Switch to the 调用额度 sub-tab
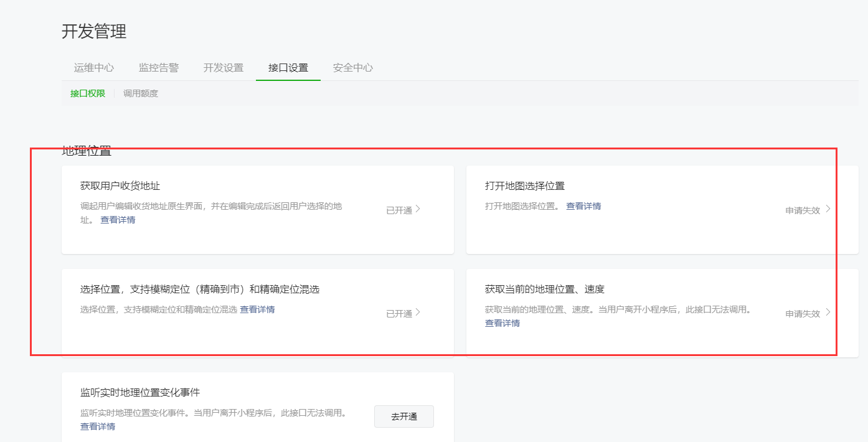The image size is (868, 442). [140, 93]
